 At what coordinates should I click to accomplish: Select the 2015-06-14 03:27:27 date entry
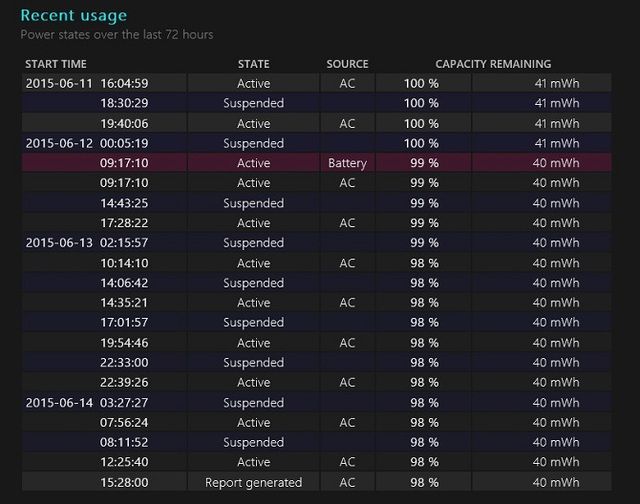point(59,403)
